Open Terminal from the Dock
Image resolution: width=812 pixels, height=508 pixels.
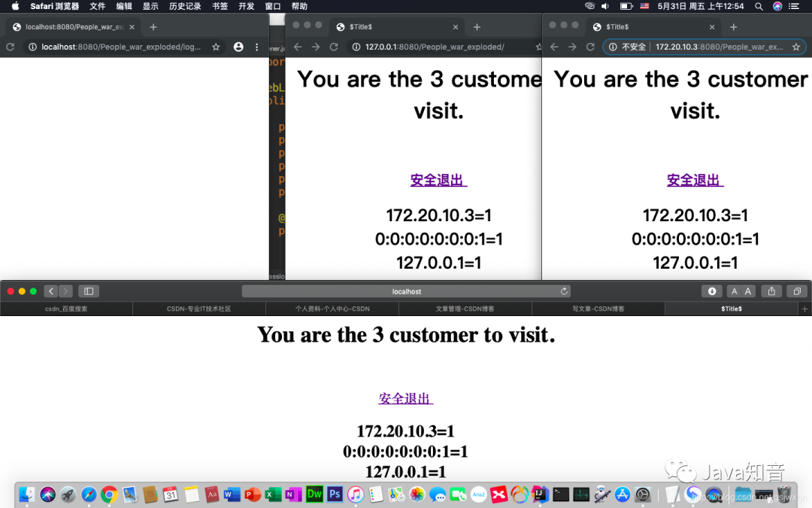pyautogui.click(x=560, y=494)
